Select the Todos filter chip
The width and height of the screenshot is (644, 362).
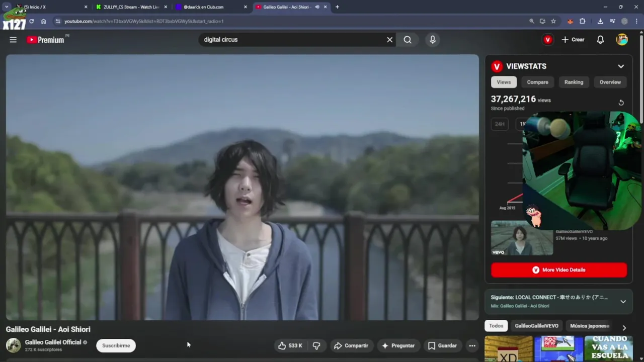[496, 326]
